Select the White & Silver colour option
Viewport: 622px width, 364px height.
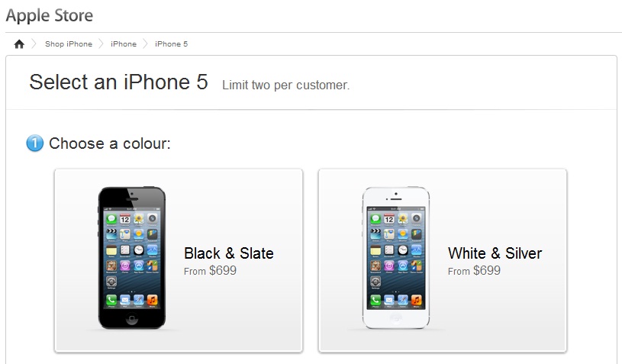click(443, 260)
